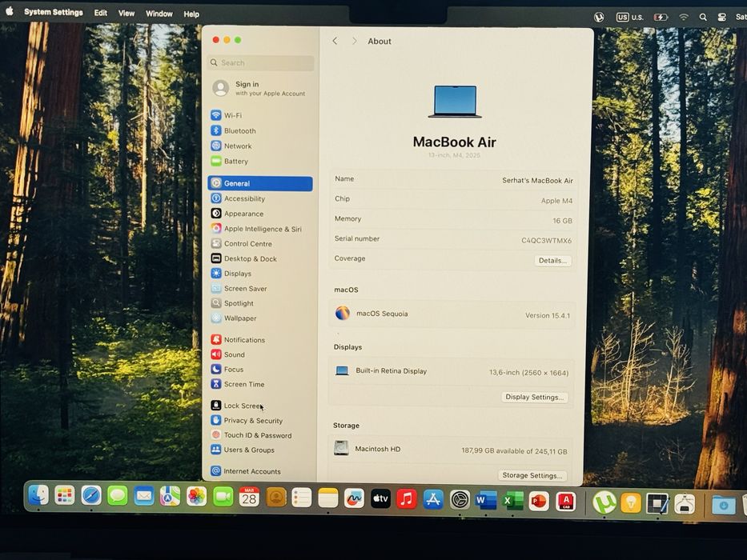
Task: Click the Coverage Details button
Action: 552,261
